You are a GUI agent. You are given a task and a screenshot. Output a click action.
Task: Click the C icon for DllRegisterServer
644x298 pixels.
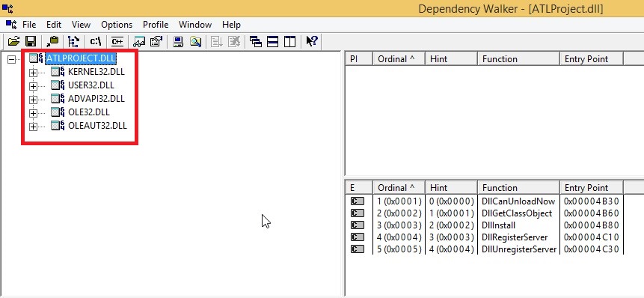[358, 237]
